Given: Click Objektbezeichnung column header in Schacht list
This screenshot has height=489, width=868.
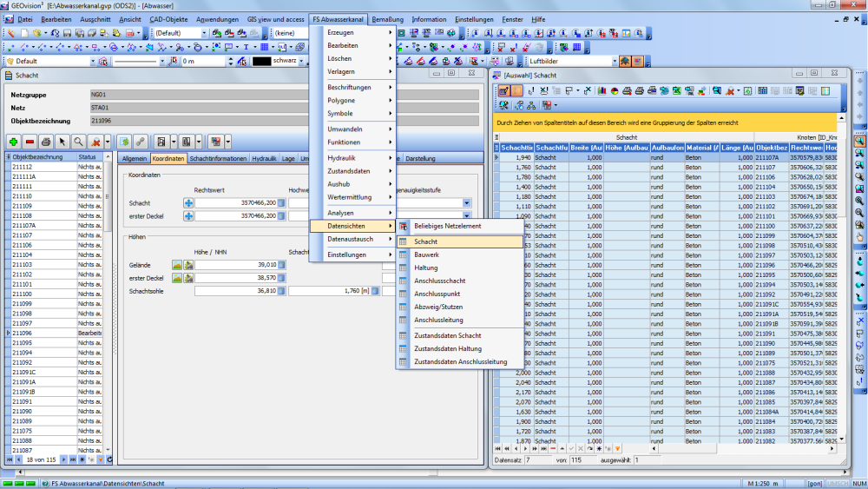Looking at the screenshot, I should click(43, 156).
